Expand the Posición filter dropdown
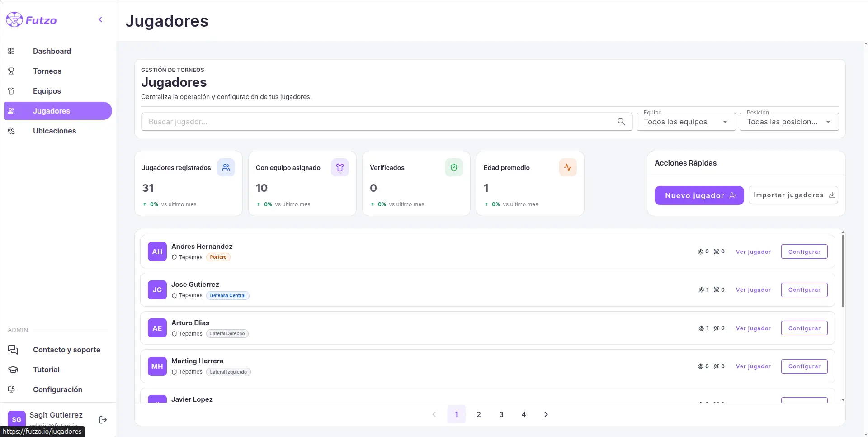Viewport: 868px width, 437px height. pos(788,122)
